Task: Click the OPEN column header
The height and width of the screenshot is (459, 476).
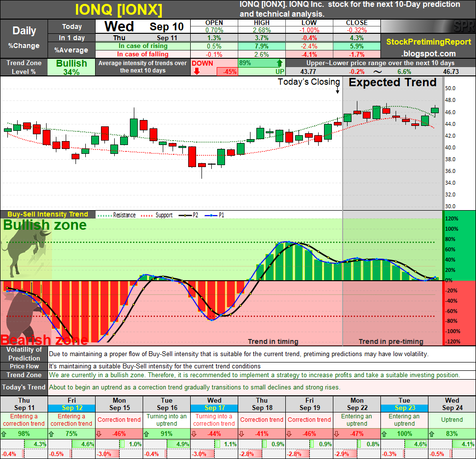Action: click(x=214, y=23)
